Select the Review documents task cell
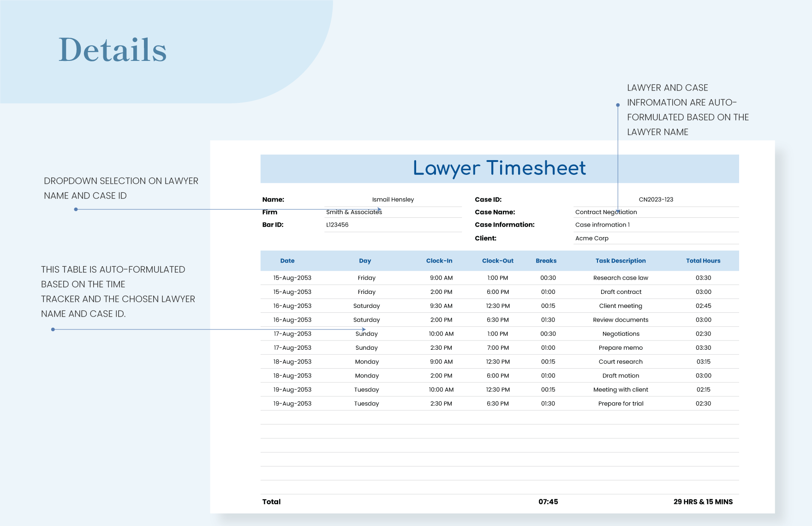This screenshot has height=526, width=812. coord(621,320)
